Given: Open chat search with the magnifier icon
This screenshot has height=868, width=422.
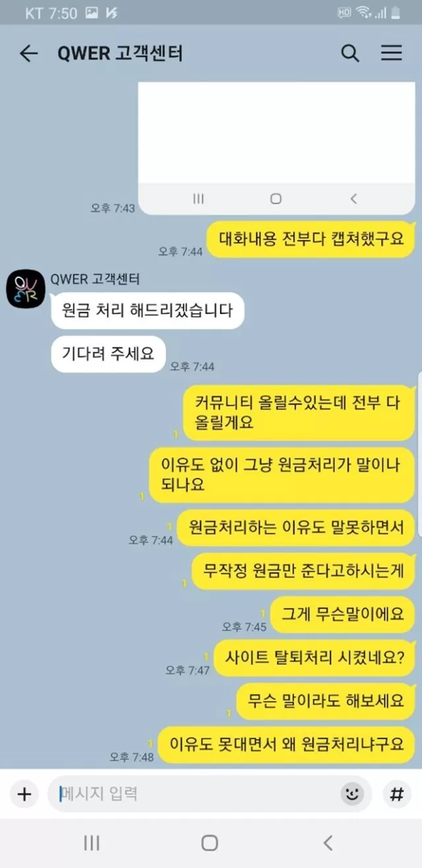Looking at the screenshot, I should pyautogui.click(x=350, y=53).
